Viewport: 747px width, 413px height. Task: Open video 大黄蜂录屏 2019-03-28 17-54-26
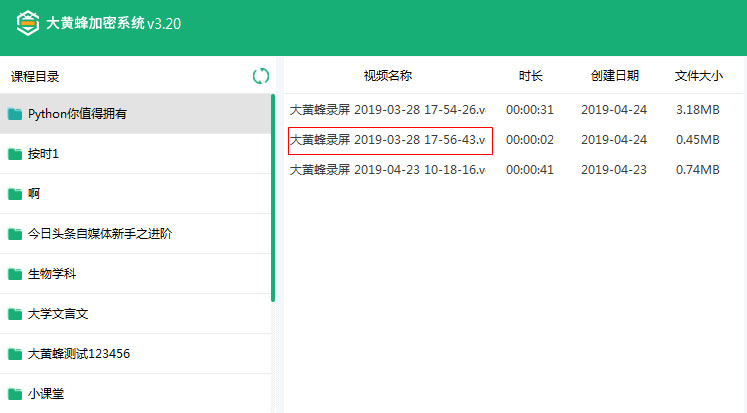click(387, 110)
